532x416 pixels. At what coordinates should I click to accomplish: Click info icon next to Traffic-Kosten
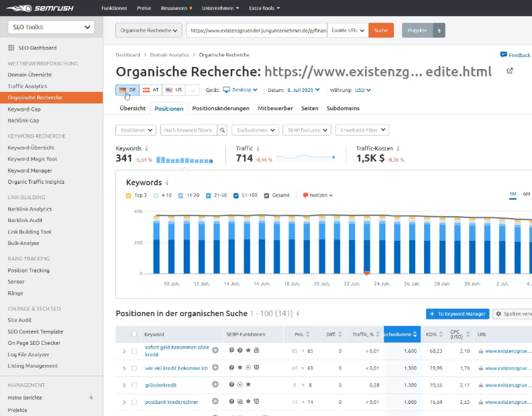click(398, 149)
